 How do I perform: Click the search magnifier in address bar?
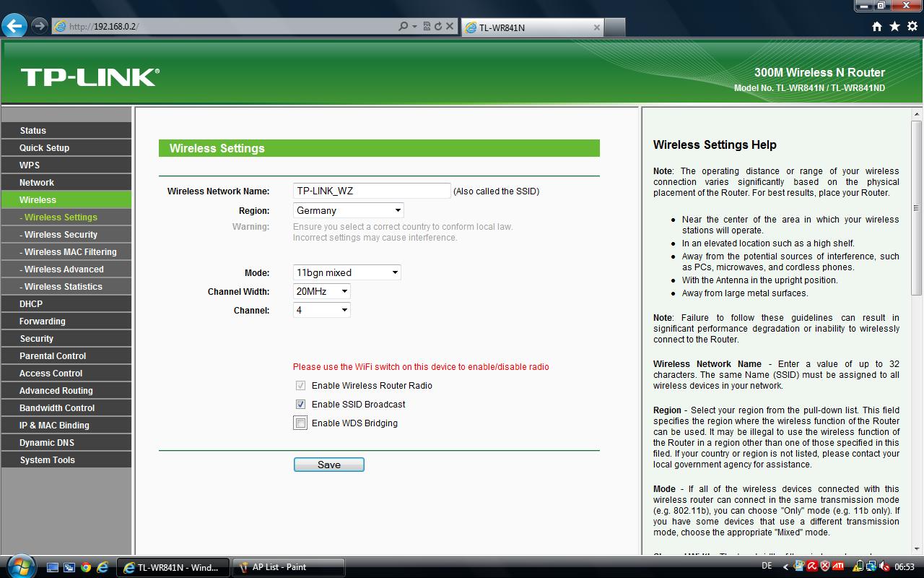(x=404, y=27)
